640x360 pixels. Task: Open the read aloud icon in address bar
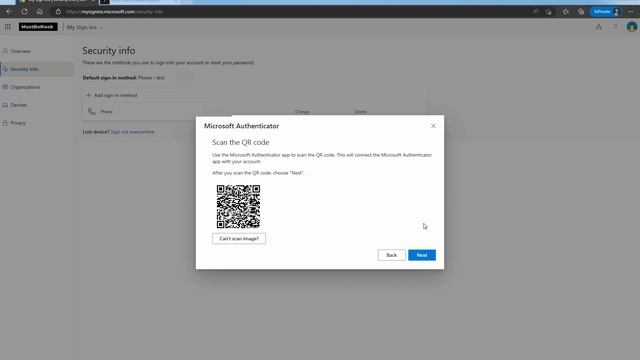[x=536, y=12]
